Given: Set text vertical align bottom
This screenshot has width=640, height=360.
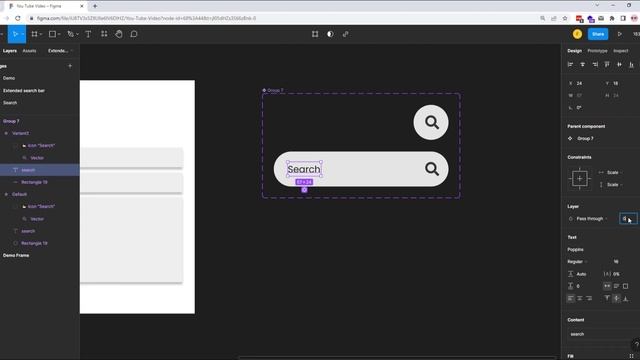Looking at the screenshot, I should [625, 298].
